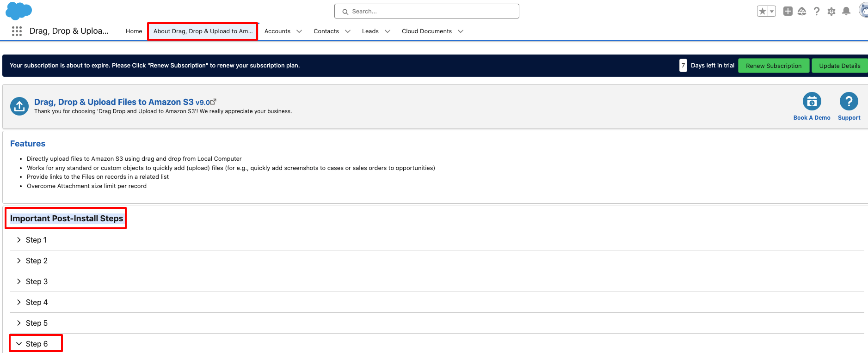Open the Global Actions plus icon
868x353 pixels.
[x=788, y=11]
